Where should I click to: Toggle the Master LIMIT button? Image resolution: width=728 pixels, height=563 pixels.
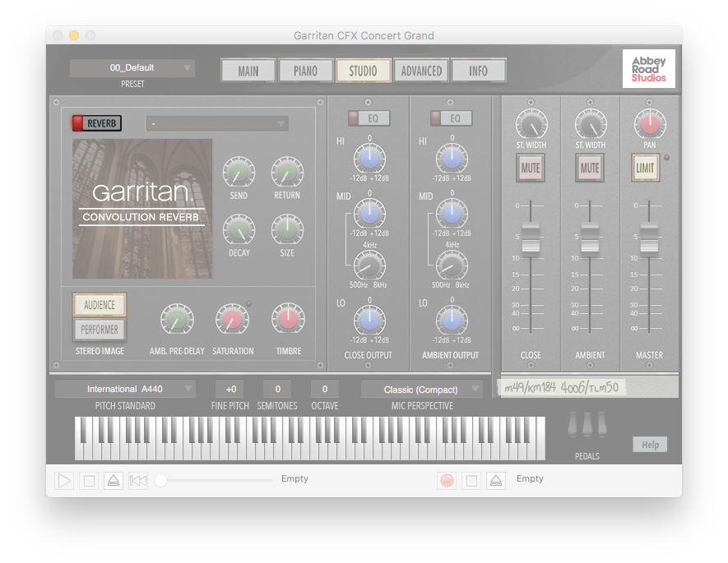tap(646, 168)
